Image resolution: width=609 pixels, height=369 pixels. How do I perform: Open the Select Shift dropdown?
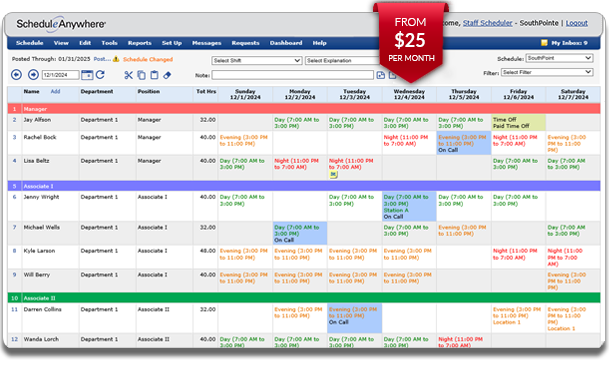coord(257,61)
